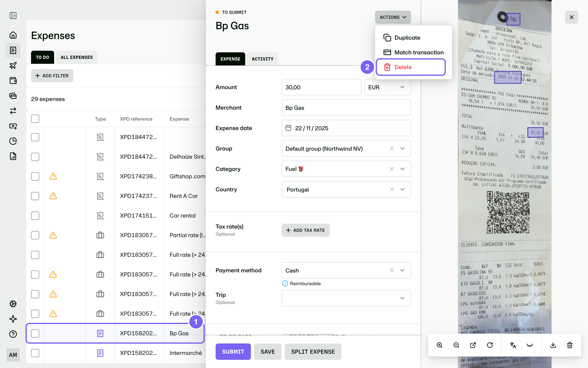This screenshot has width=588, height=368.
Task: Expand the Country dropdown showing Portugal
Action: click(x=402, y=189)
